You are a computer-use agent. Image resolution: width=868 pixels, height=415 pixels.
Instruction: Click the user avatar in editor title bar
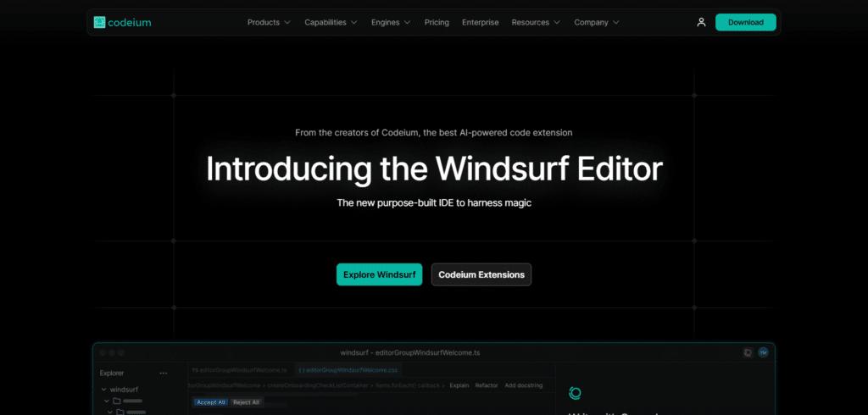point(764,352)
